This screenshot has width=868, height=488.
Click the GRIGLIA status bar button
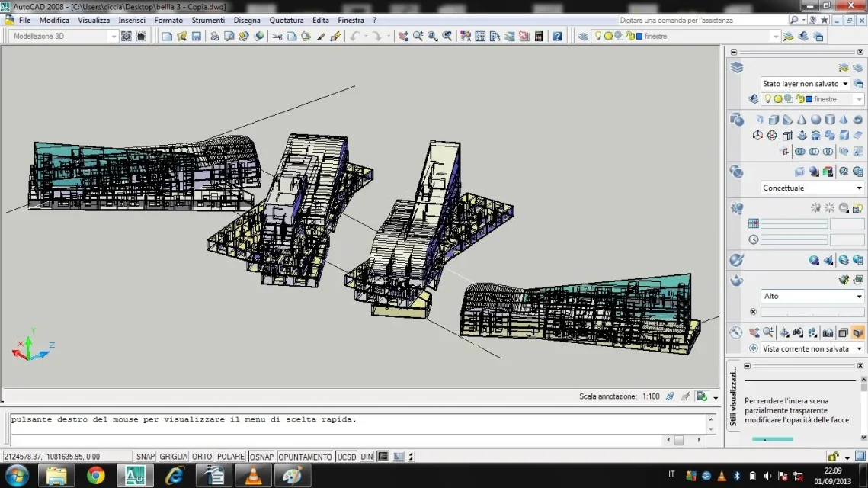[x=173, y=457]
